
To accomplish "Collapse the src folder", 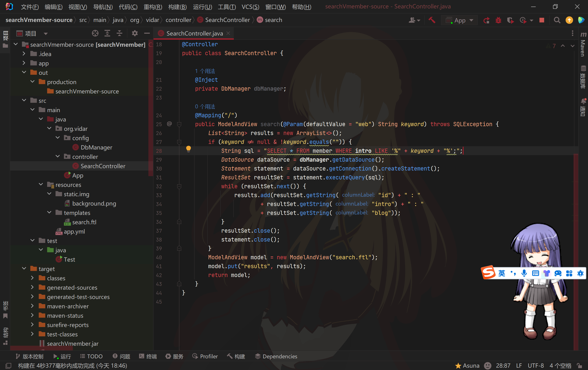I will tap(24, 100).
